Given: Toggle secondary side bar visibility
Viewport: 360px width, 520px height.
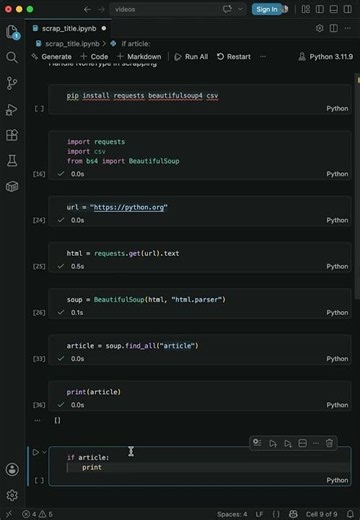Looking at the screenshot, I should point(347,9).
